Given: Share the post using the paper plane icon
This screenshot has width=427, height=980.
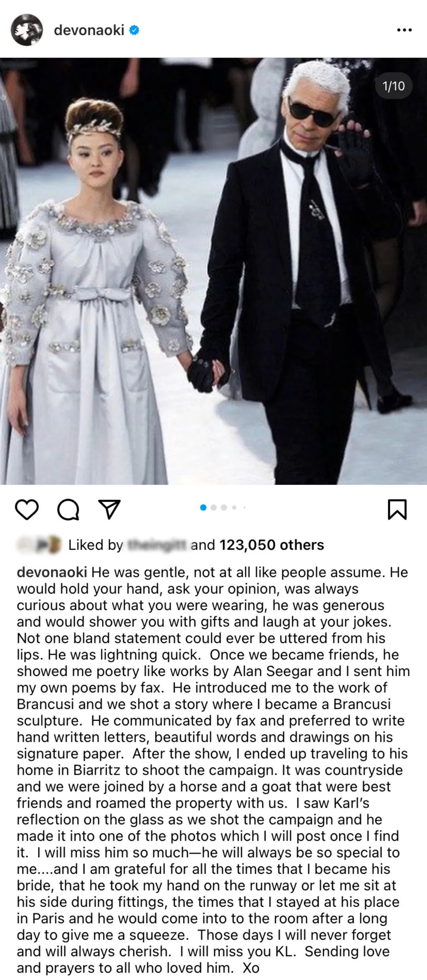Looking at the screenshot, I should 109,509.
